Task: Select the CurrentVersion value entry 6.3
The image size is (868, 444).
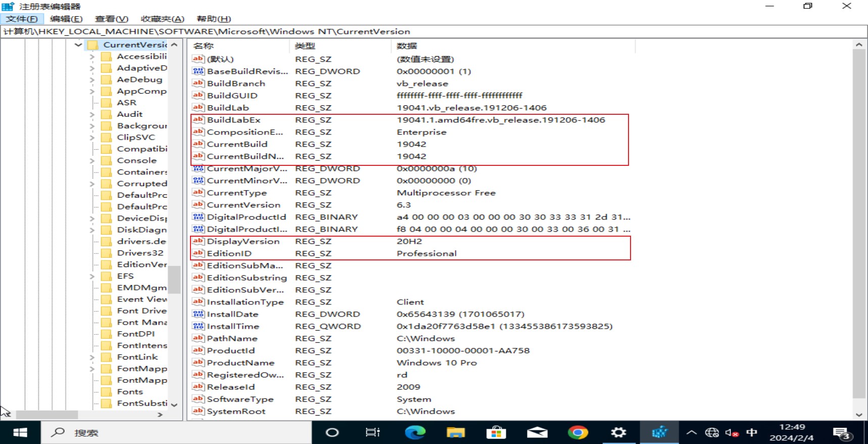Action: pyautogui.click(x=244, y=205)
